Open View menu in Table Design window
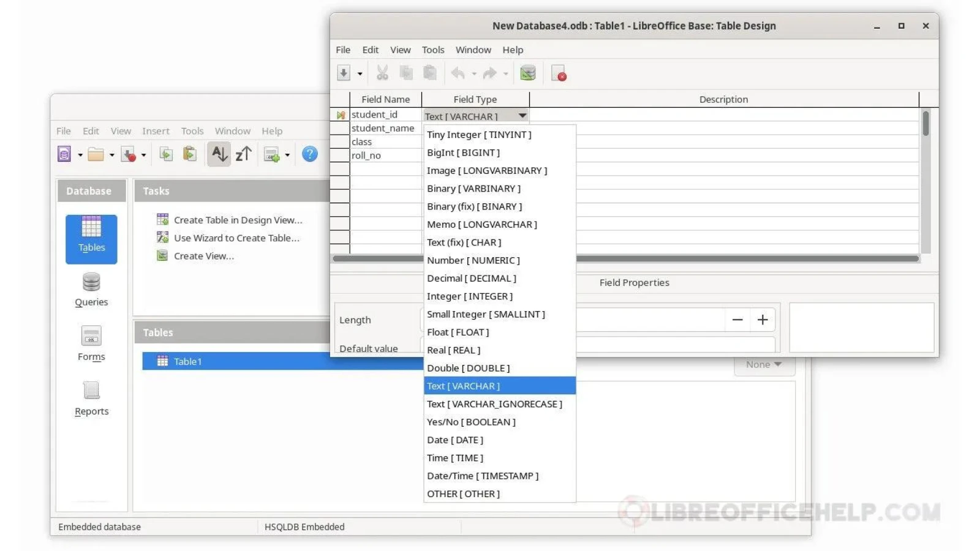This screenshot has width=980, height=551. [x=400, y=50]
